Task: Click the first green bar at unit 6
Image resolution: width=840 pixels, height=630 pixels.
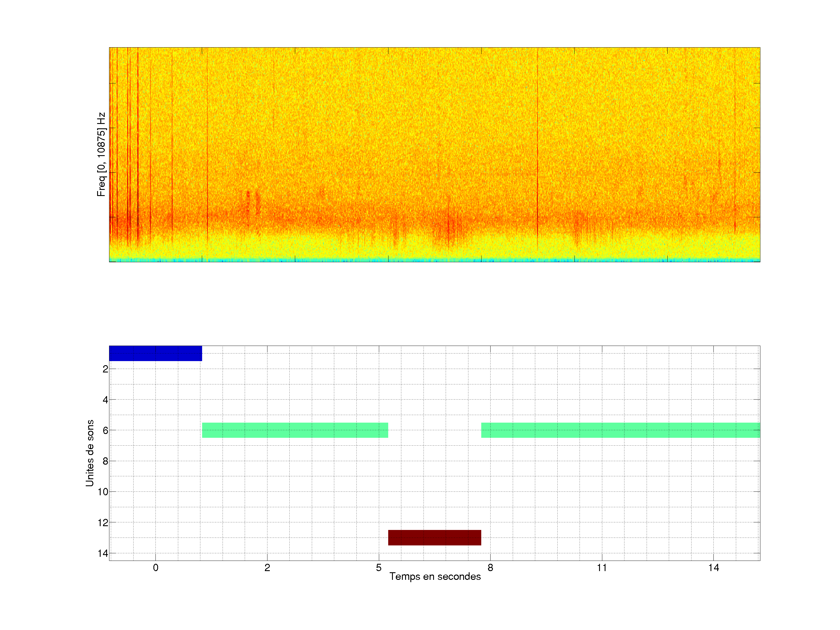Action: [295, 430]
